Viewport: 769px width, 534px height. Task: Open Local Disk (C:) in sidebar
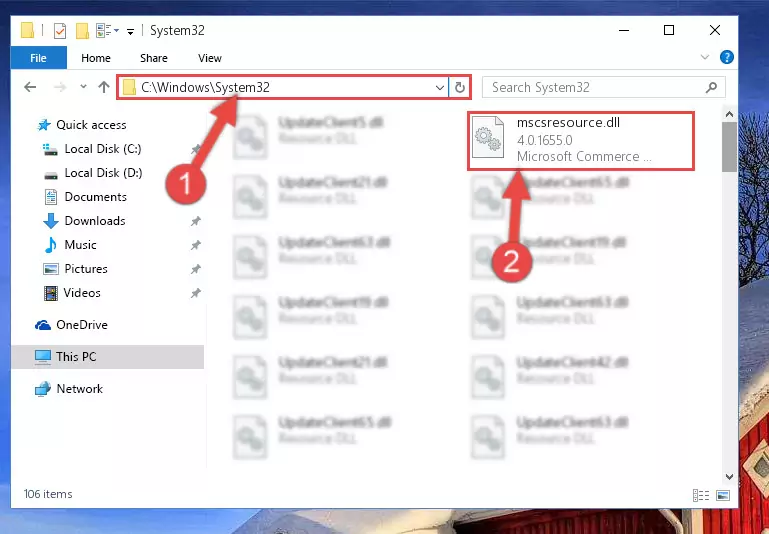click(103, 149)
